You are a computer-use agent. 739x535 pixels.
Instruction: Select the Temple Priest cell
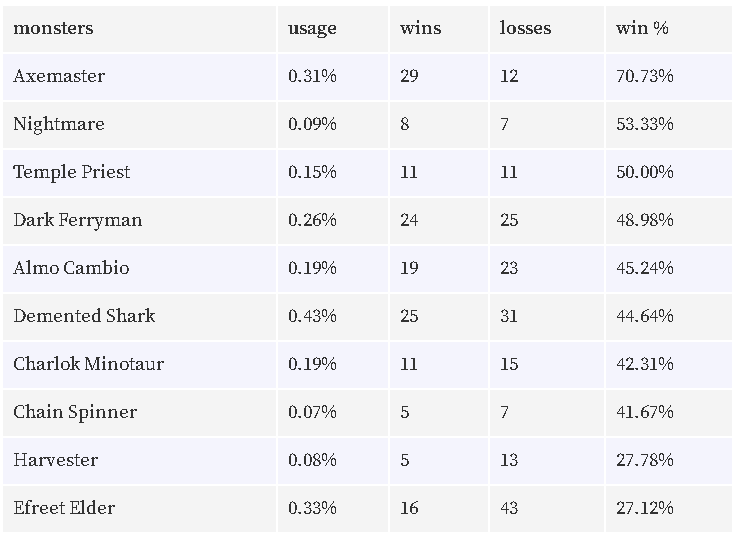(x=72, y=173)
